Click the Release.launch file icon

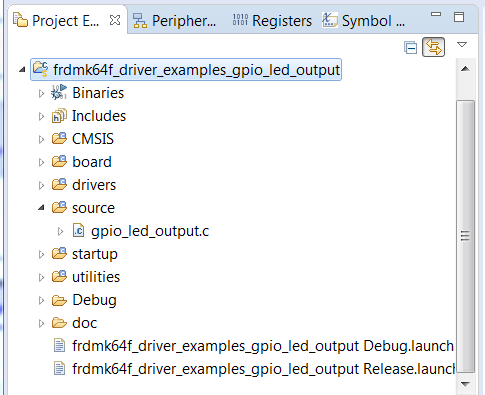(x=59, y=368)
